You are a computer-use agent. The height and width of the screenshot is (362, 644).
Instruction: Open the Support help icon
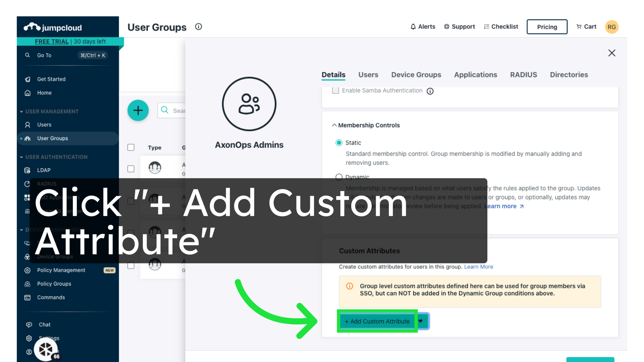(x=446, y=26)
